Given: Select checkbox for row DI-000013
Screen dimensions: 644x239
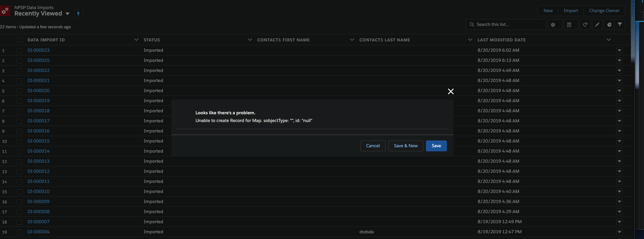Looking at the screenshot, I should (x=19, y=161).
